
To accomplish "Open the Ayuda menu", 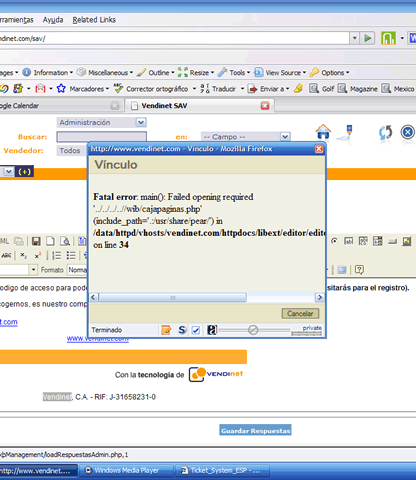I will pos(53,20).
